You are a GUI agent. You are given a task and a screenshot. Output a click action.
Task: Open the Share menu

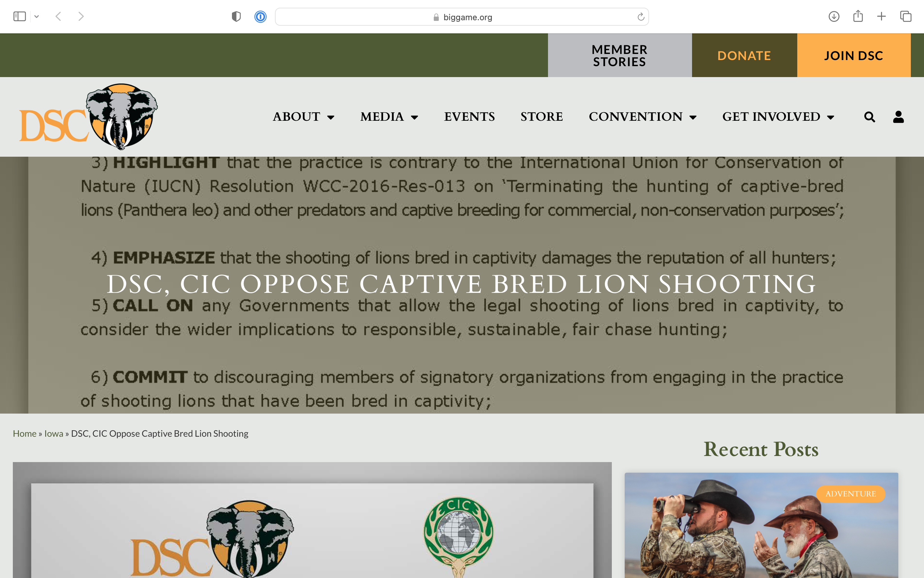coord(858,16)
